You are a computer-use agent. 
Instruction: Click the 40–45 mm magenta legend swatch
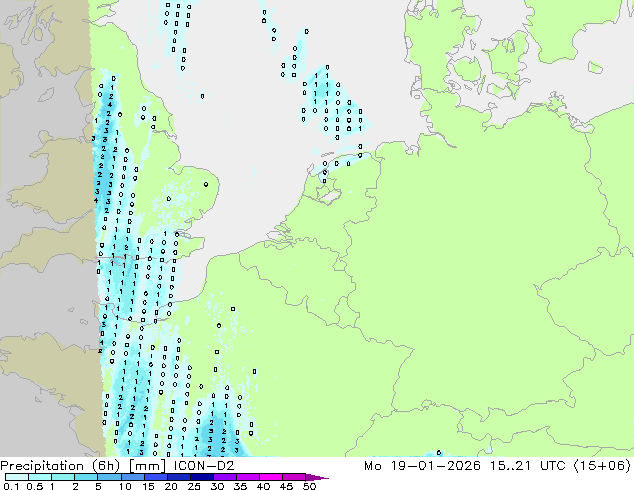point(271,477)
